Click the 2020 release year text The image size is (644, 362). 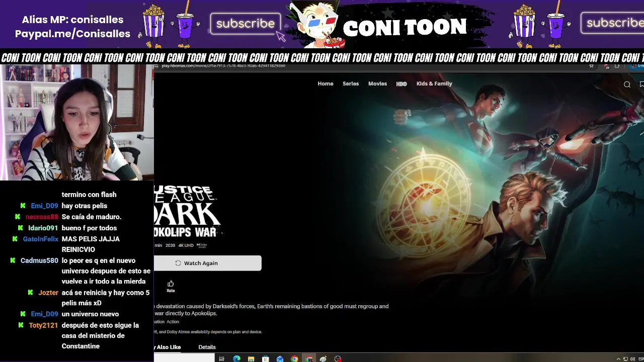[x=170, y=245]
